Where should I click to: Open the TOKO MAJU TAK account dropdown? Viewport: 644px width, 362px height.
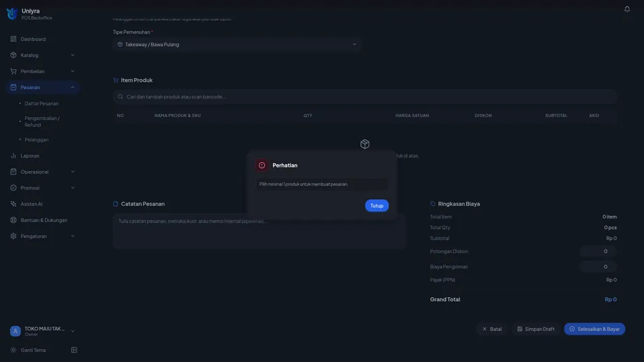click(43, 330)
